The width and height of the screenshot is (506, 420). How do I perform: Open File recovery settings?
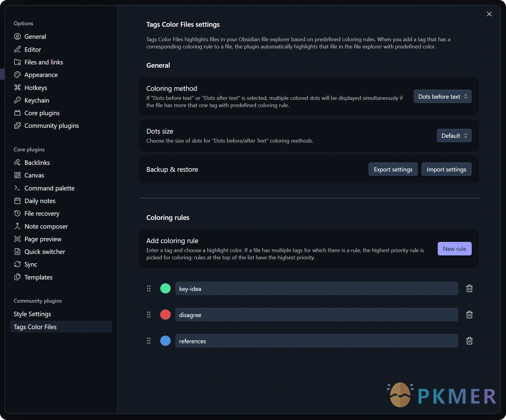coord(61,214)
